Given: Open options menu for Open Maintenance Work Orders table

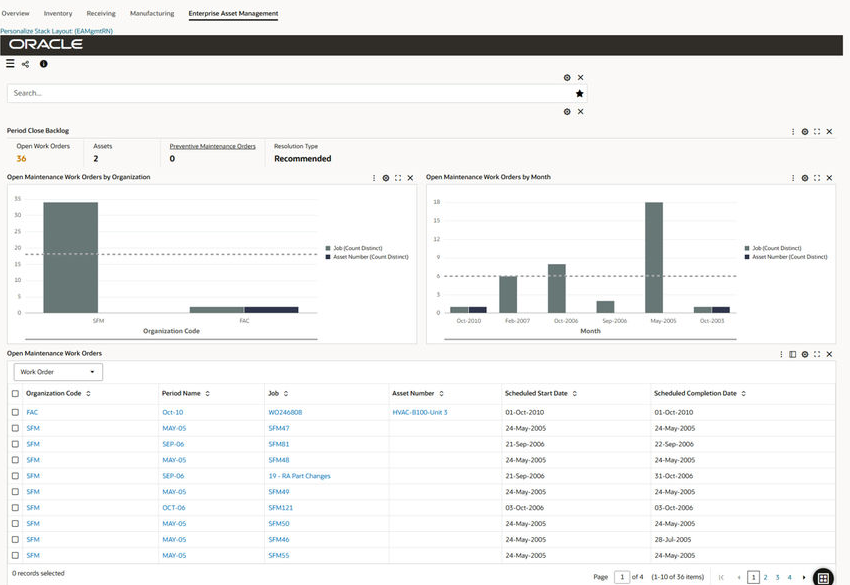Looking at the screenshot, I should 781,354.
